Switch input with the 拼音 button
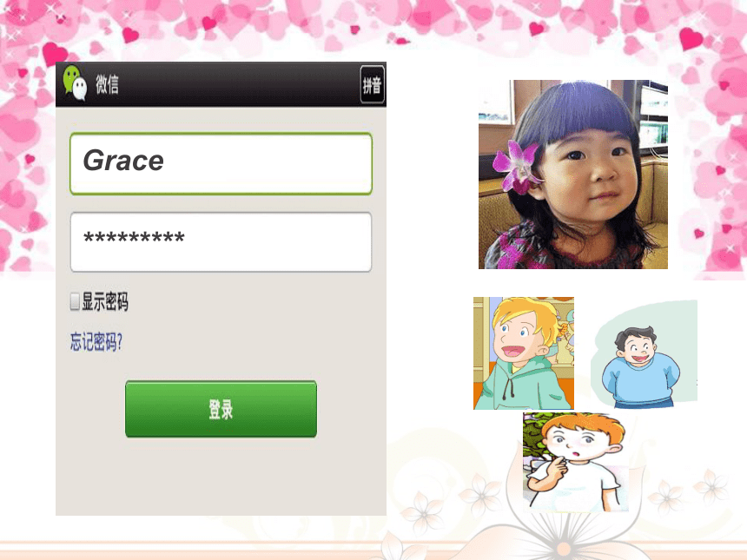This screenshot has height=560, width=747. pos(372,85)
